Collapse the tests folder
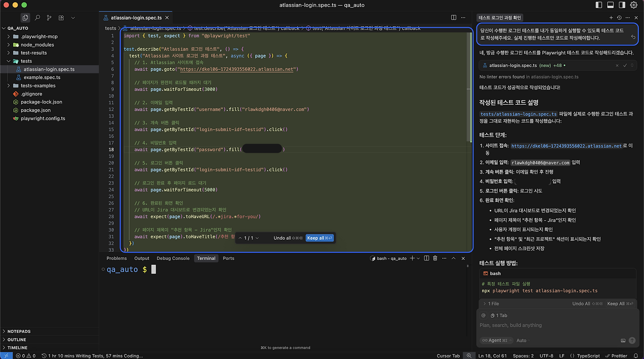The width and height of the screenshot is (644, 359). click(x=49, y=61)
